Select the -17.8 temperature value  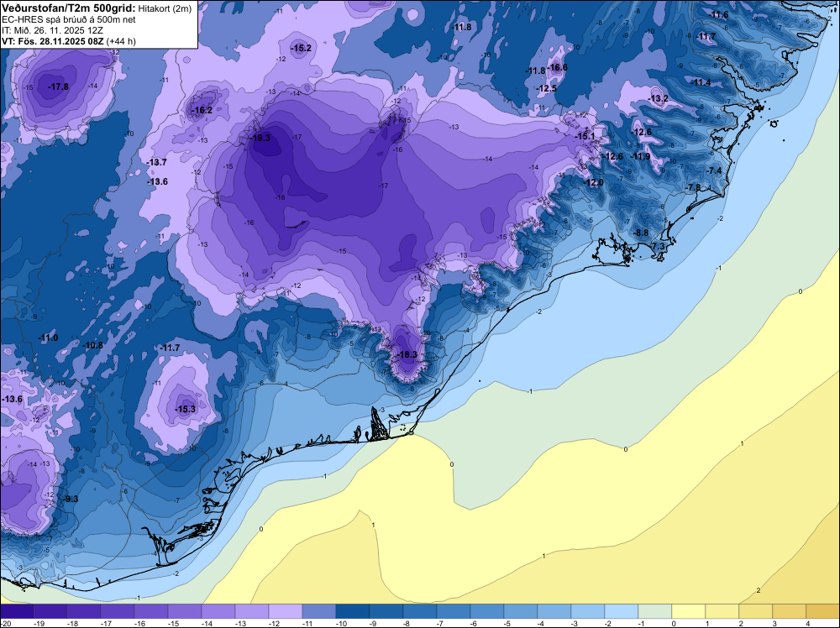(59, 86)
